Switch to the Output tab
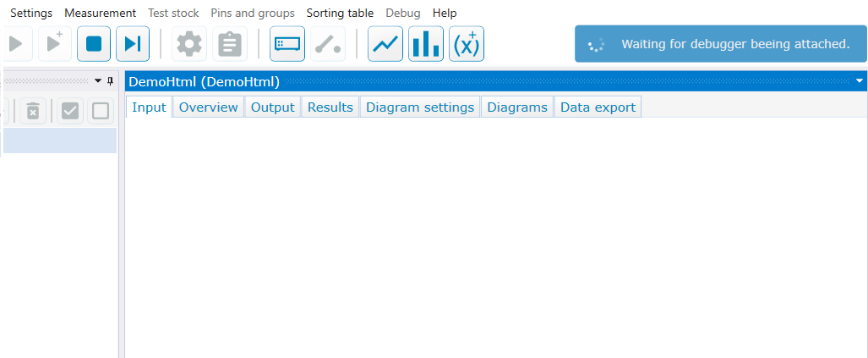Screen dimensions: 868x358 [273, 107]
